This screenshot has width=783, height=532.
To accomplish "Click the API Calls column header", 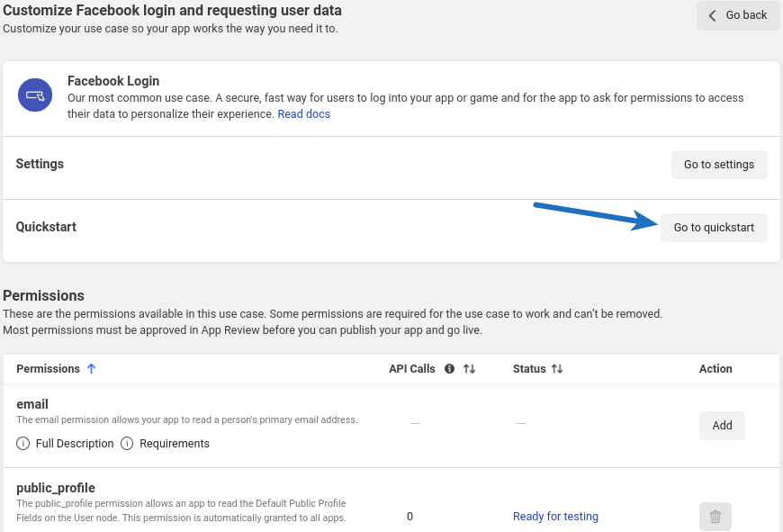I will pyautogui.click(x=412, y=369).
